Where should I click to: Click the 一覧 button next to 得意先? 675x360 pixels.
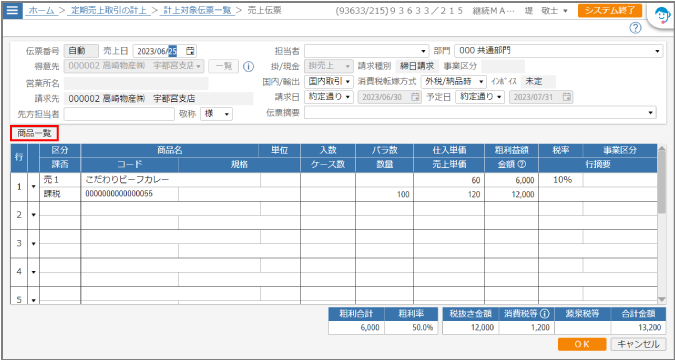tap(223, 66)
